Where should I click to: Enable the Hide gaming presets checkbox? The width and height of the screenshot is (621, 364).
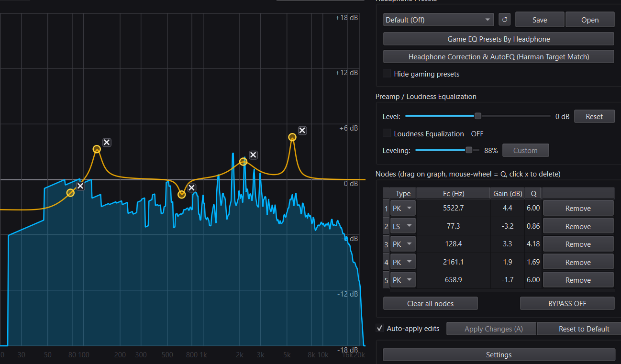(387, 74)
